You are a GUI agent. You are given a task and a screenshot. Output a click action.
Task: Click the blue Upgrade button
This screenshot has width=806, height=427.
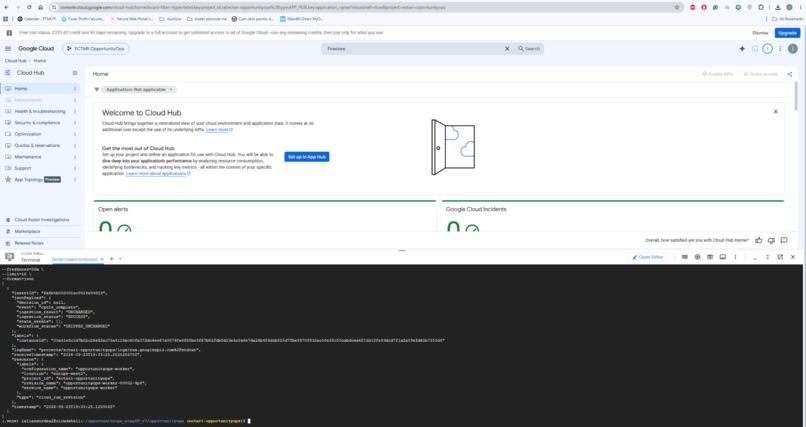[787, 33]
